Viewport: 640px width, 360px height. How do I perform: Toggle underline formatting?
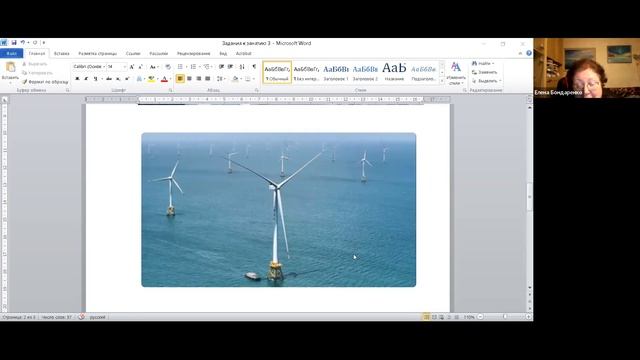tap(95, 78)
